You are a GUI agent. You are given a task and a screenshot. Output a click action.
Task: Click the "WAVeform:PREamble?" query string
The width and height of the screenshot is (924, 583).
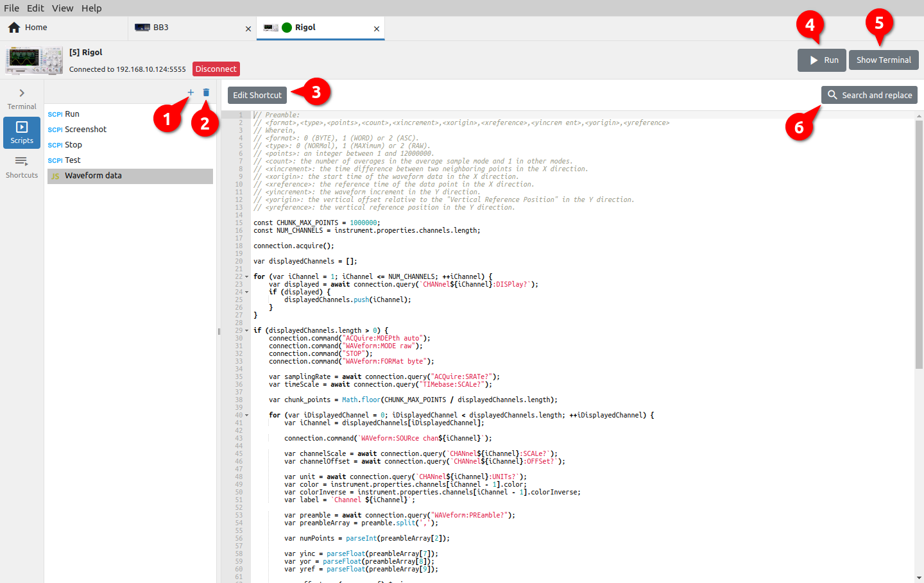tap(469, 516)
